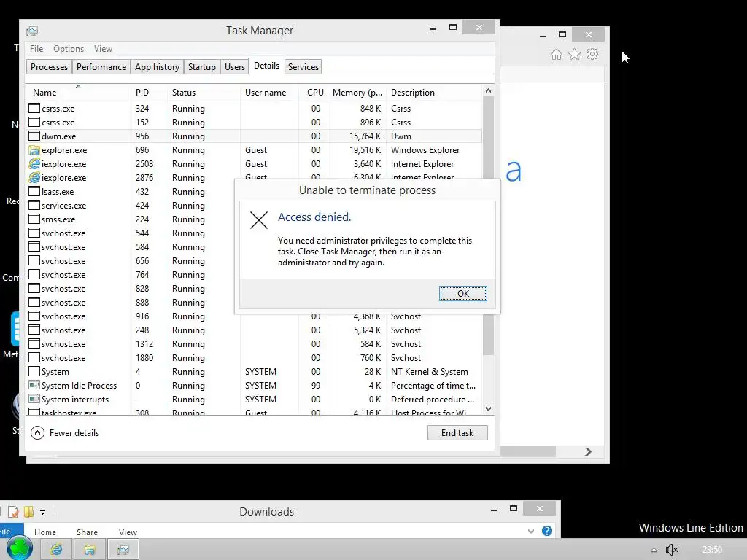The height and width of the screenshot is (560, 747).
Task: Sort by the Status column header
Action: pos(204,93)
